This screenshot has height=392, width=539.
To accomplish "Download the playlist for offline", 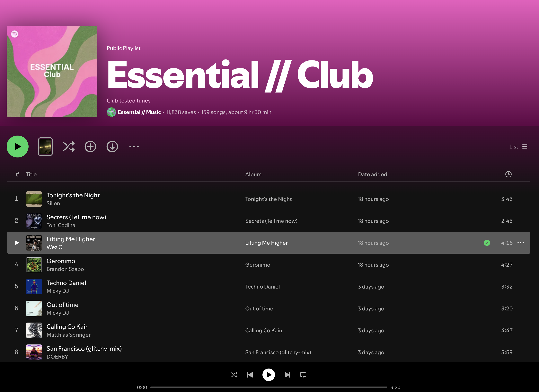I will tap(112, 147).
